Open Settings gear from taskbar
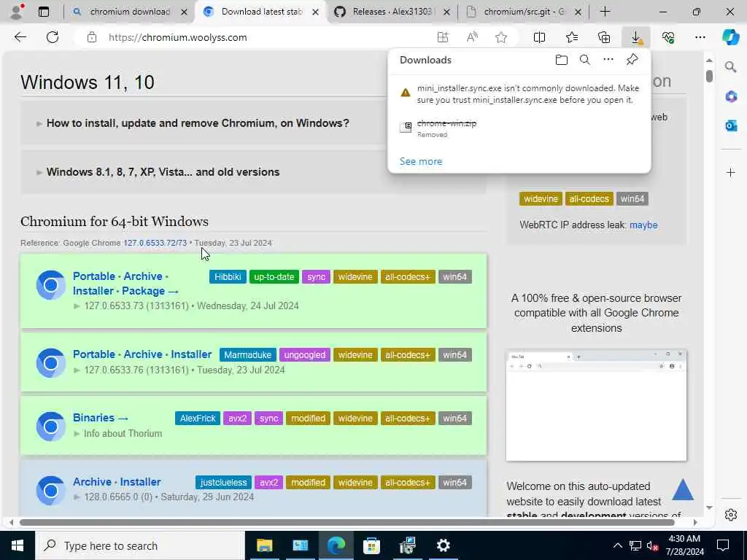 [443, 545]
